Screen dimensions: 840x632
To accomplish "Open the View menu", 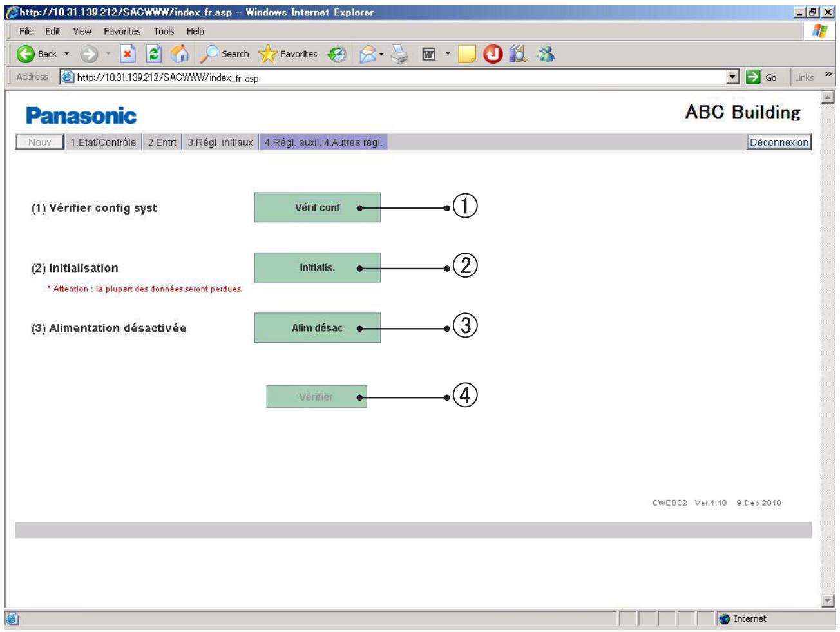I will click(82, 31).
